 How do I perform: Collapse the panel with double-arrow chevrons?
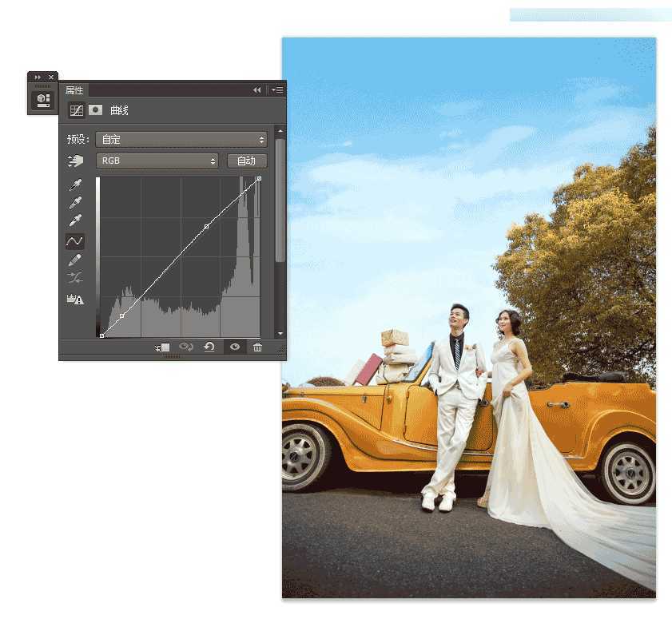[x=257, y=89]
